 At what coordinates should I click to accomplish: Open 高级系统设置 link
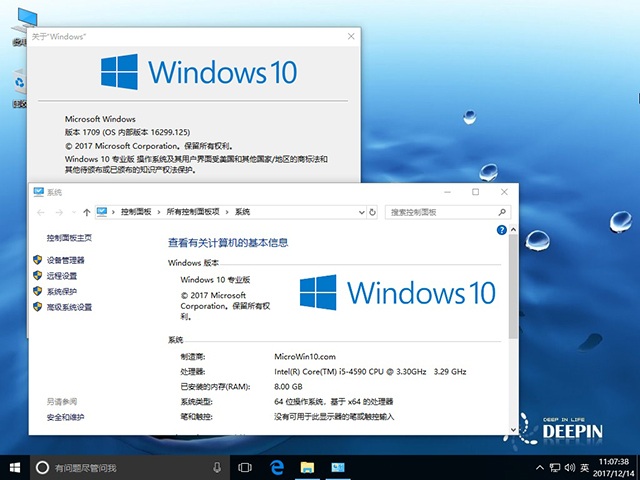click(x=69, y=307)
